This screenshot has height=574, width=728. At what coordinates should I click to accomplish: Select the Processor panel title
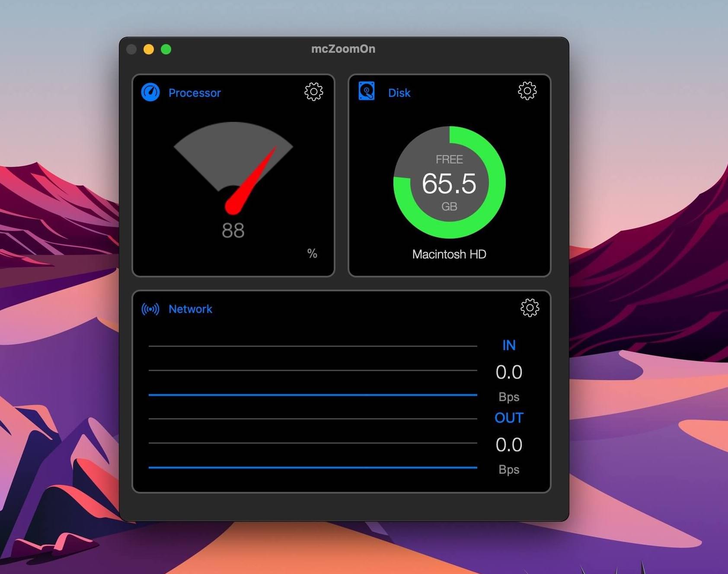pyautogui.click(x=195, y=93)
